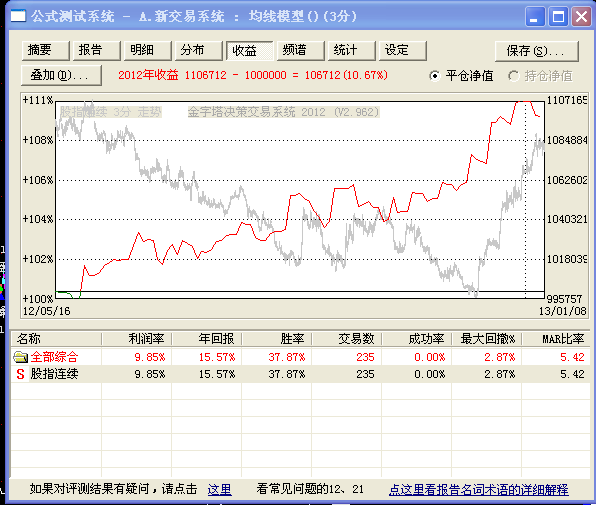
Task: Click the red 9.85% value in 全部综合 row
Action: coord(150,357)
